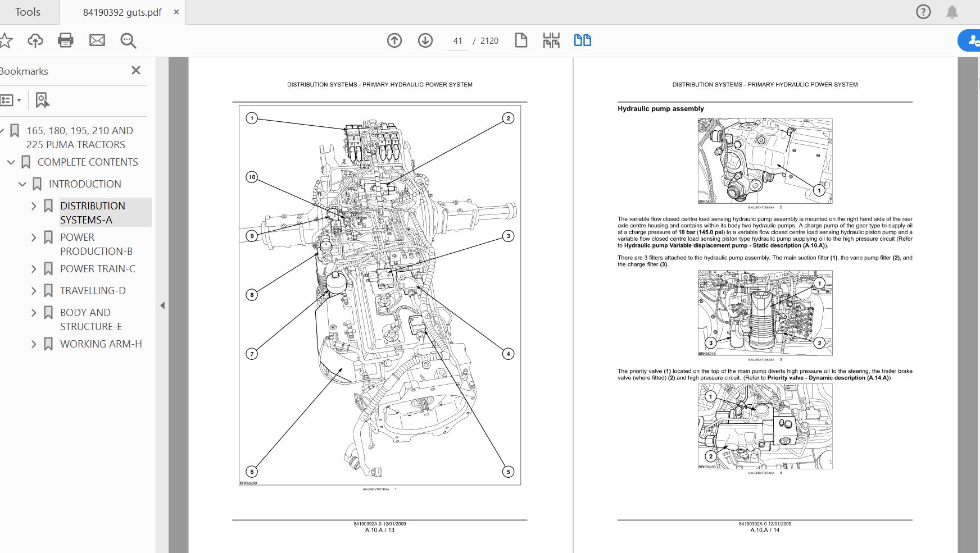
Task: Expand POWER TRAIN-C bookmark
Action: pyautogui.click(x=34, y=269)
